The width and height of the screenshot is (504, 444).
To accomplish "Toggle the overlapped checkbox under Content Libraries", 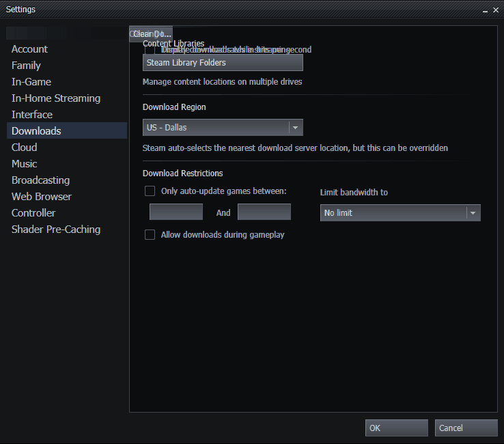I will (150, 49).
